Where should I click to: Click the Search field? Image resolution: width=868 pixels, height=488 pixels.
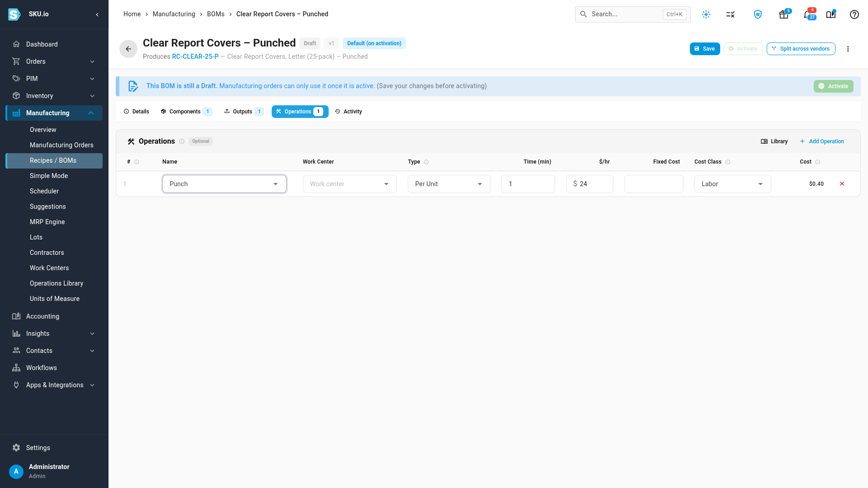pyautogui.click(x=632, y=14)
